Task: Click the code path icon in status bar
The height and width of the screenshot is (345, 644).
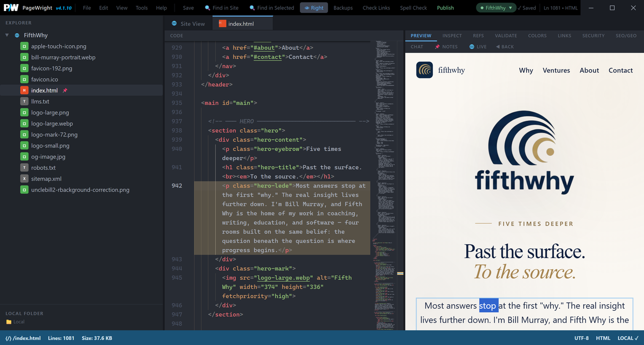Action: tap(8, 338)
